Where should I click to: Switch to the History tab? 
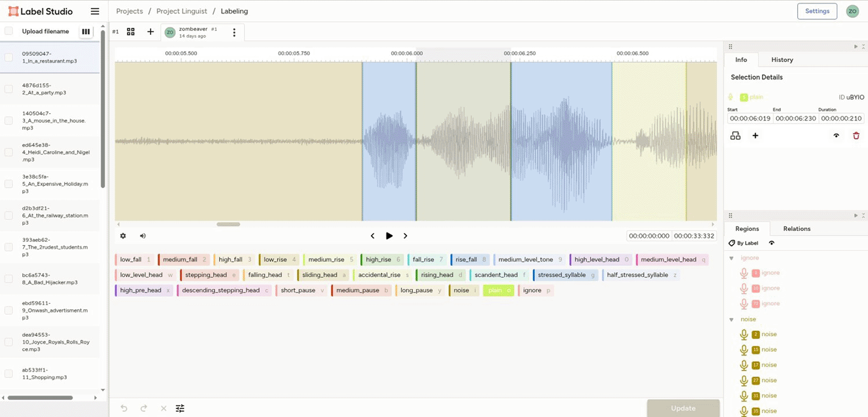coord(782,60)
